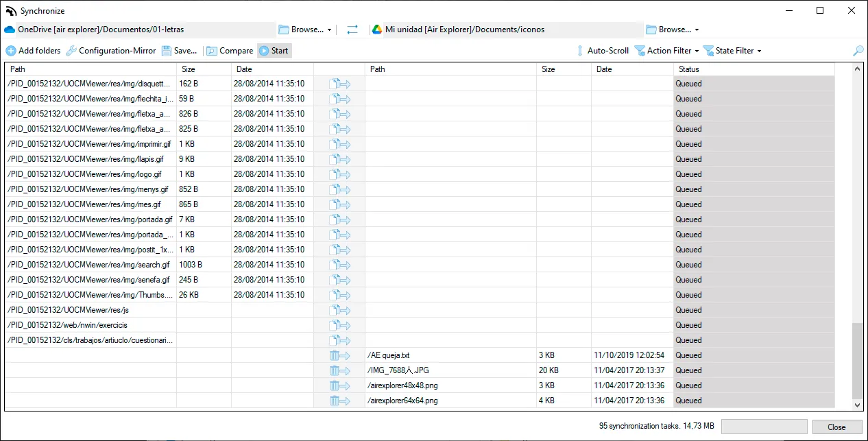Click copy action icon for search.gif row
This screenshot has width=868, height=441.
tap(339, 265)
